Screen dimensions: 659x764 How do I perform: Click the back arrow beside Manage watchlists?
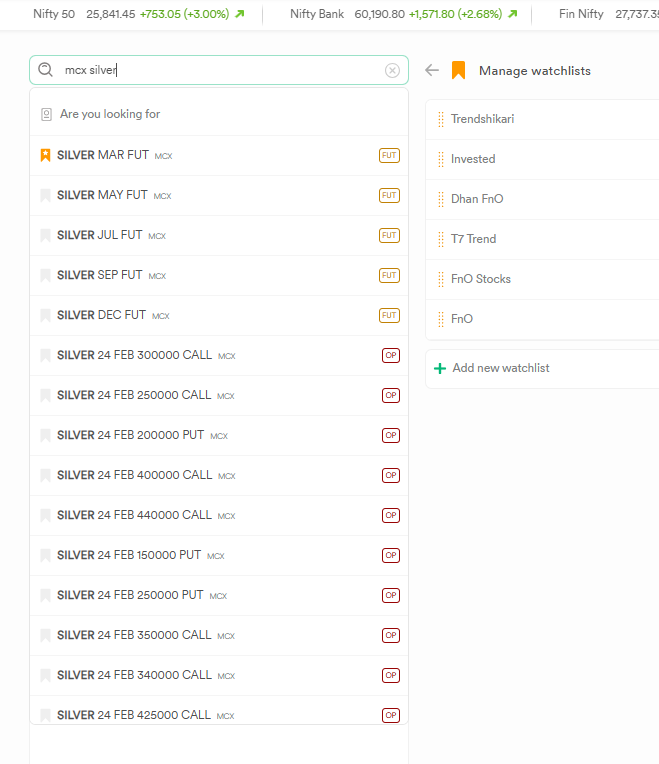coord(432,70)
